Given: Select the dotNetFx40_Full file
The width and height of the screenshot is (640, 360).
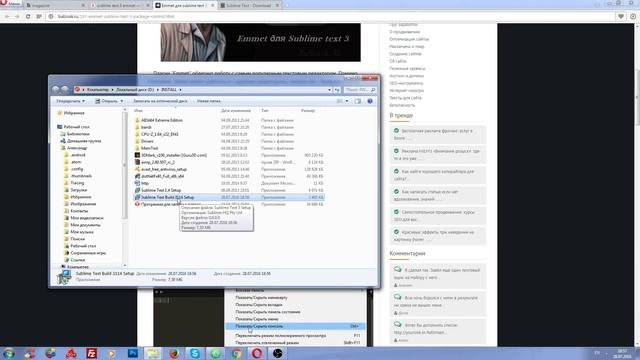Looking at the screenshot, I should (x=162, y=176).
